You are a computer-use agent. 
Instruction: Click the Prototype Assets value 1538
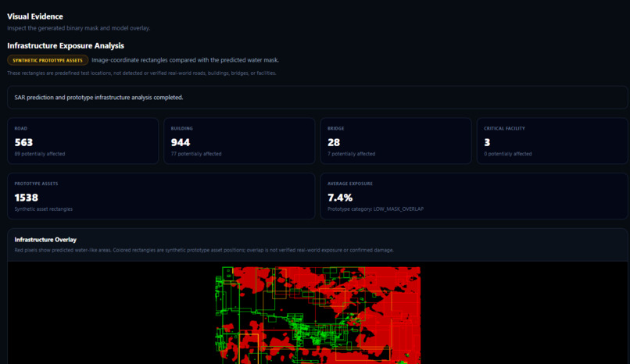click(x=26, y=198)
